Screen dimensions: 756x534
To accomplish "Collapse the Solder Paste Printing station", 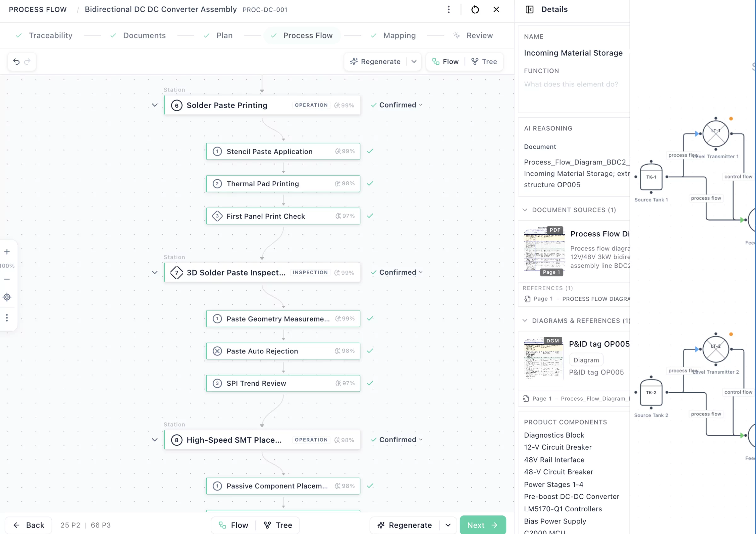I will pos(154,105).
